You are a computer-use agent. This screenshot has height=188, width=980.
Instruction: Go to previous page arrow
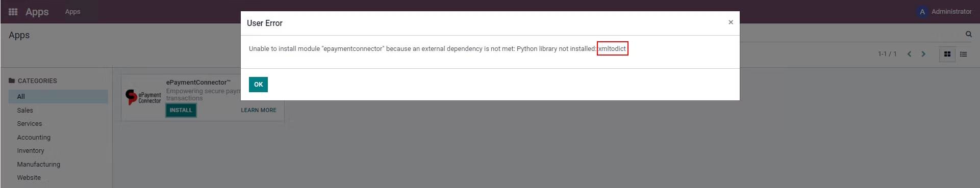click(x=909, y=54)
